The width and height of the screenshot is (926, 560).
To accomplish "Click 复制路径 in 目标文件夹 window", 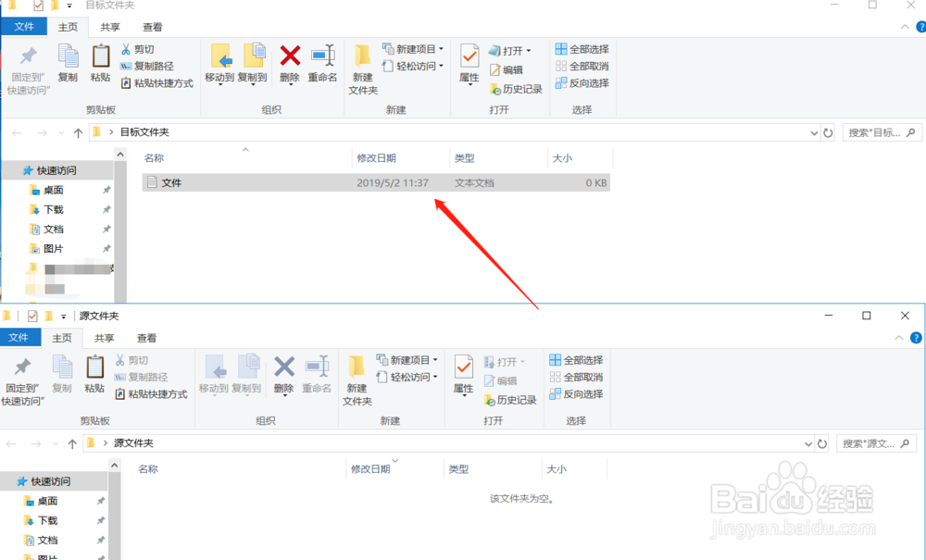I will [x=147, y=66].
